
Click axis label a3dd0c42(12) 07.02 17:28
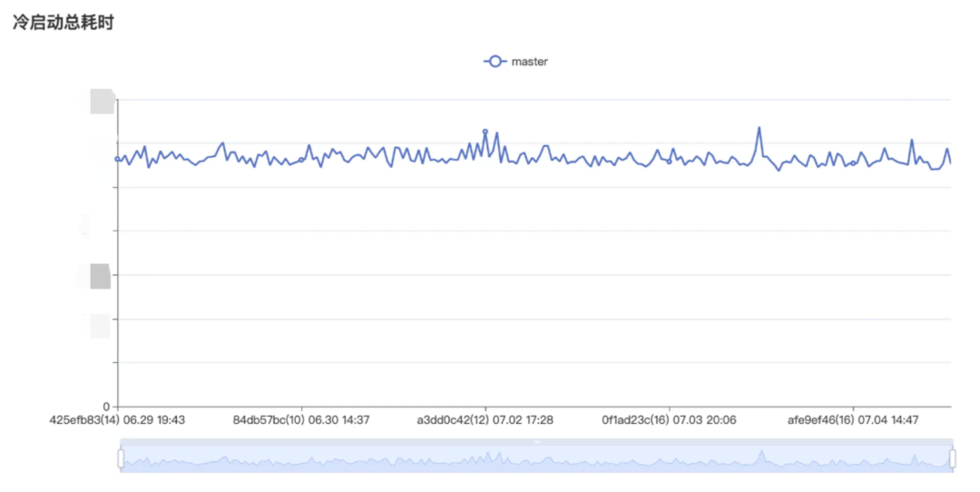point(485,420)
